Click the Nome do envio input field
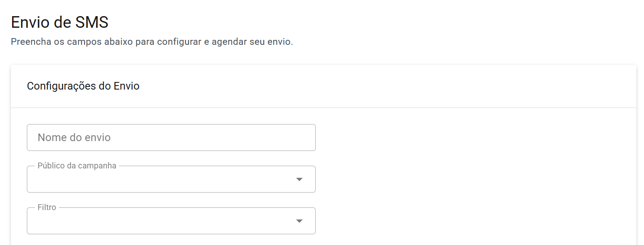Image resolution: width=644 pixels, height=245 pixels. click(x=171, y=138)
